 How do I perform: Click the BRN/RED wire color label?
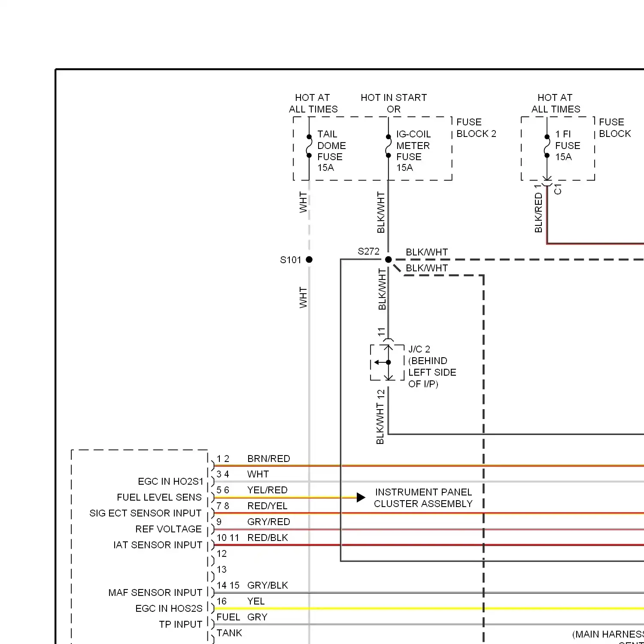(x=269, y=459)
